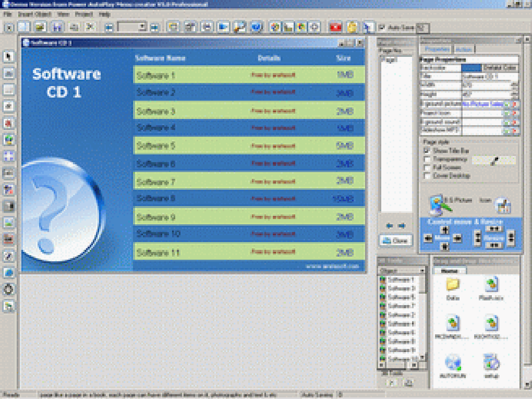Click the Move left arrow
Viewport: 532px width, 399px height.
428,238
